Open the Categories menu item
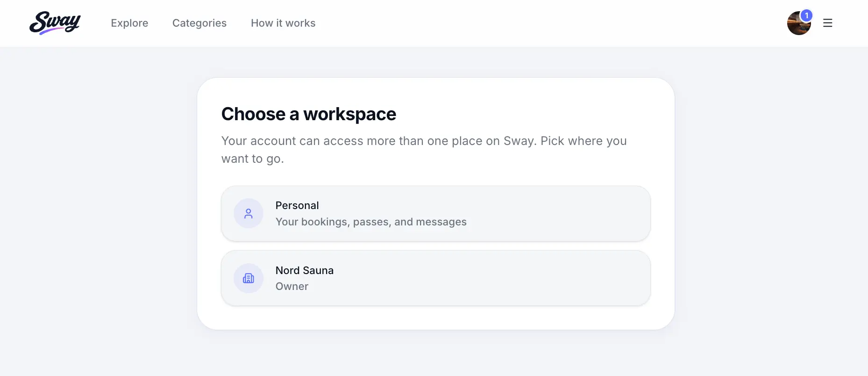This screenshot has width=868, height=376. [x=199, y=23]
